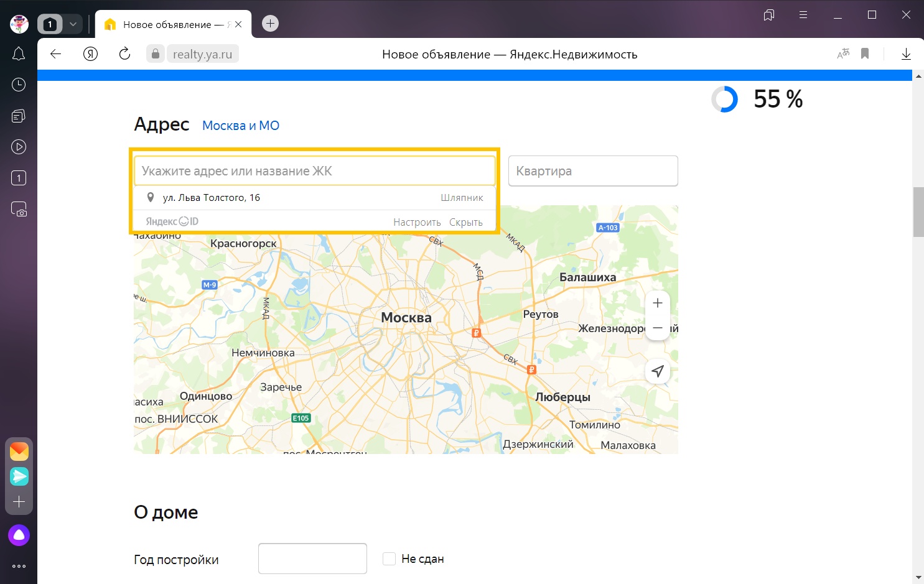Click the Яндекс ID logo
This screenshot has width=924, height=584.
(x=172, y=221)
